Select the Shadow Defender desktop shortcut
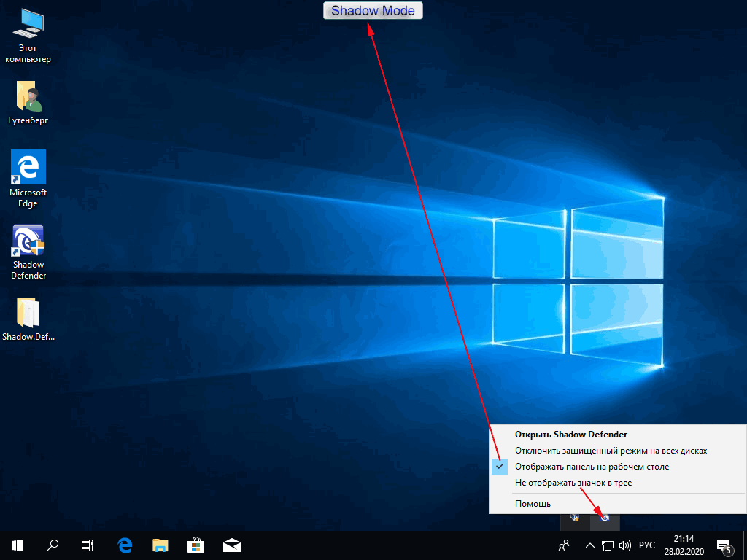 [28, 252]
